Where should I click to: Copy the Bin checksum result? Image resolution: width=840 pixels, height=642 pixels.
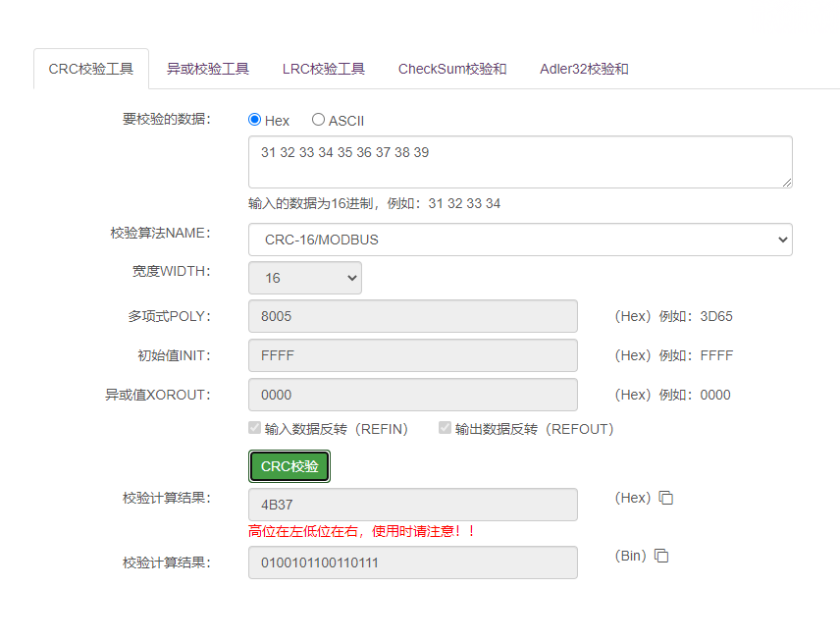click(660, 556)
